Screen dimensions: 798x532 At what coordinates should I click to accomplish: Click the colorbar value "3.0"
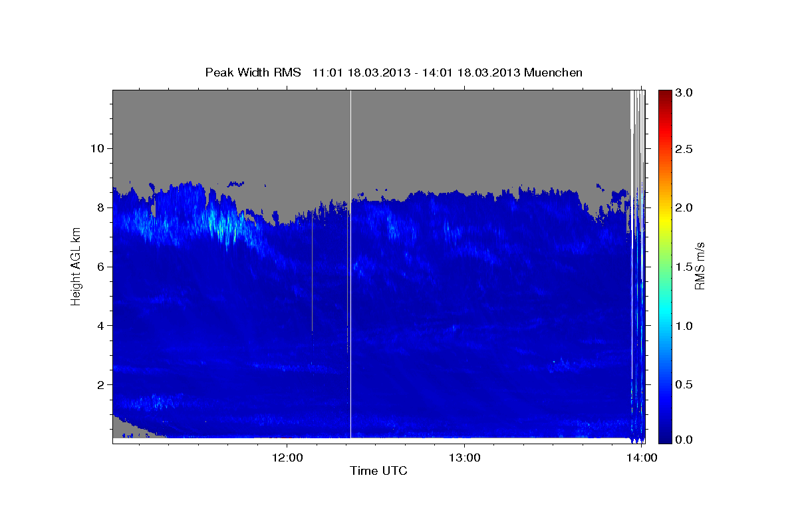coord(685,92)
